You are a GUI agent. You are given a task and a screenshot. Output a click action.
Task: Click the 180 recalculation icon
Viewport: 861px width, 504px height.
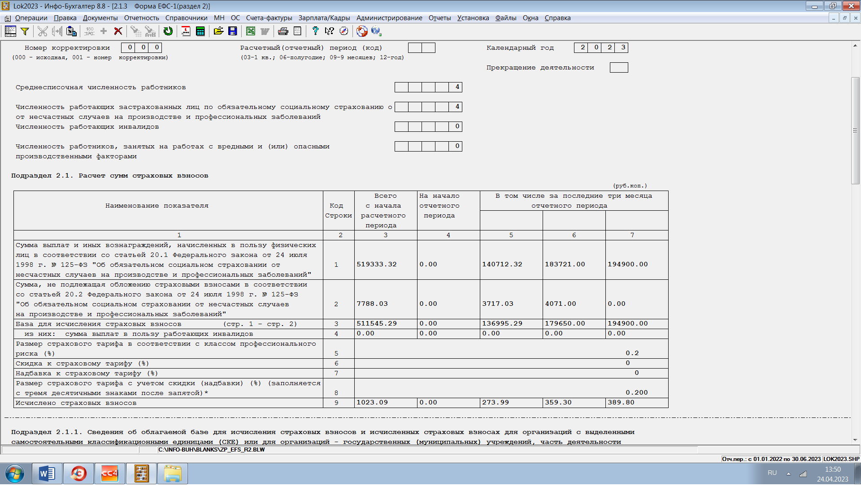[x=89, y=31]
